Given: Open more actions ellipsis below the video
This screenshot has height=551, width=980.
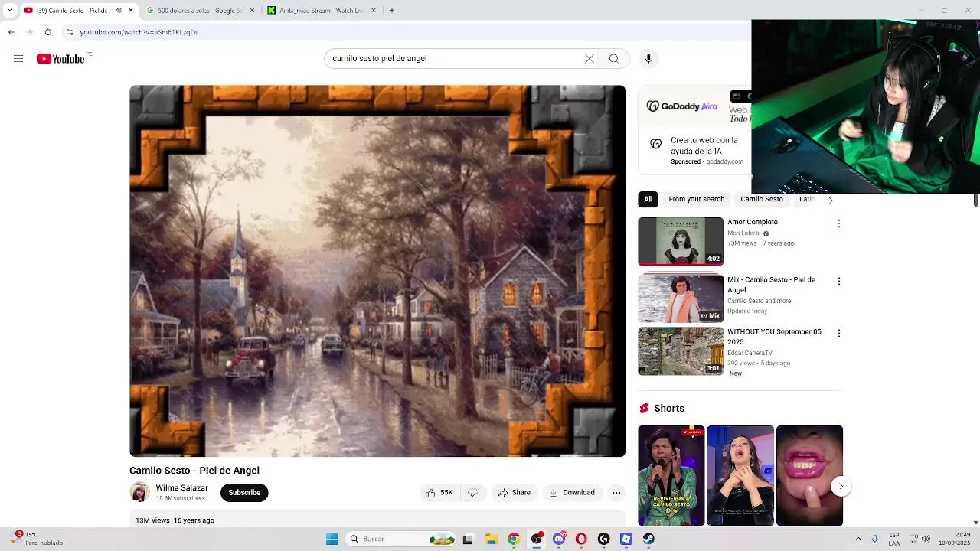Looking at the screenshot, I should tap(616, 493).
